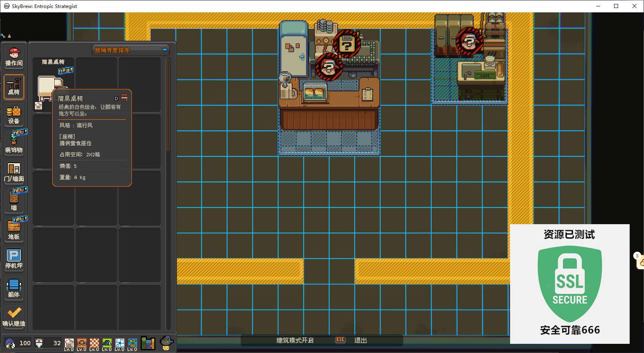Viewport: 644px width, 353px height.
Task: Click the shield weight counter showing 32
Action: tap(48, 343)
